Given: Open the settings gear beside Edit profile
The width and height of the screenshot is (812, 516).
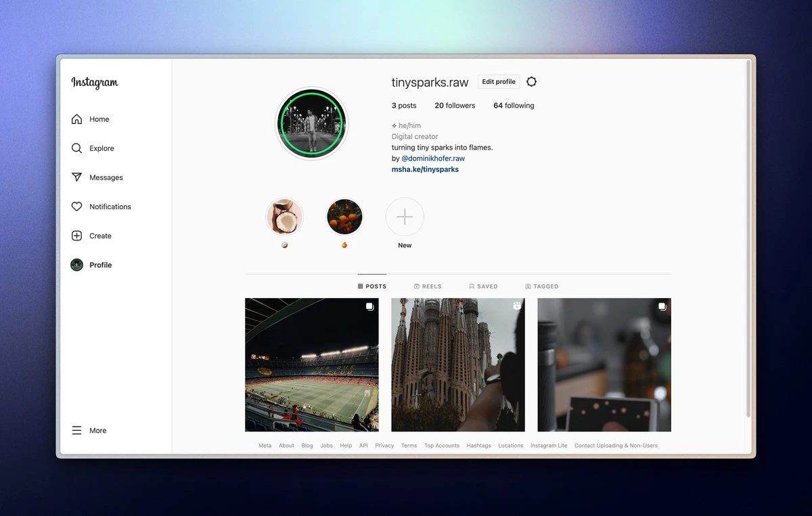Looking at the screenshot, I should tap(531, 82).
